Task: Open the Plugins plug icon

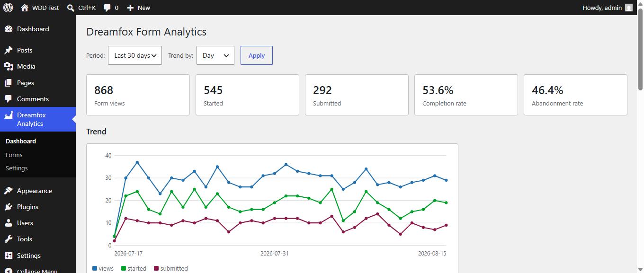Action: coord(9,207)
